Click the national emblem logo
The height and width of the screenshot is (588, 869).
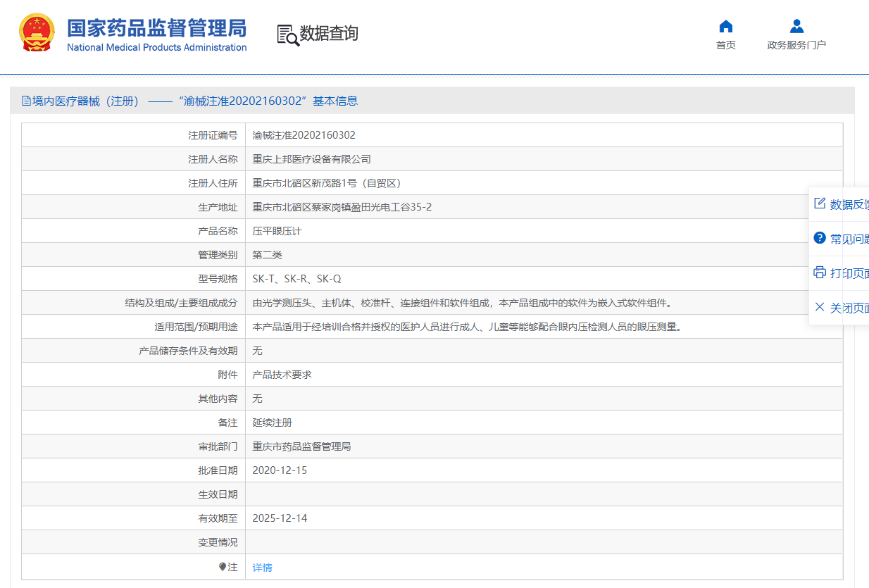(x=36, y=32)
